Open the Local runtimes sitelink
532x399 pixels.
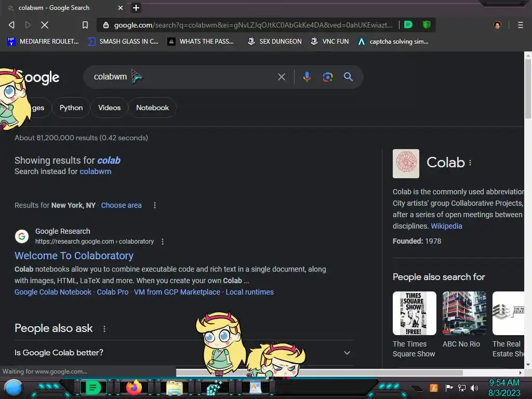click(x=250, y=292)
